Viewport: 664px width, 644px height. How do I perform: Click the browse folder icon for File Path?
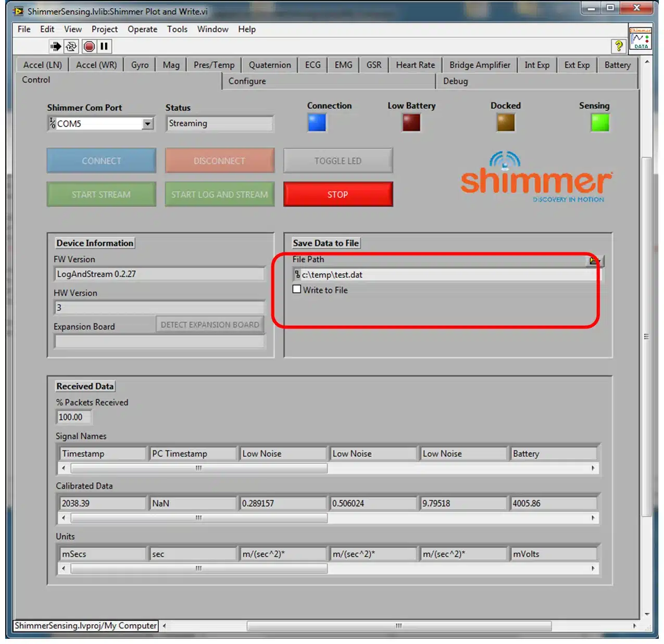point(594,260)
